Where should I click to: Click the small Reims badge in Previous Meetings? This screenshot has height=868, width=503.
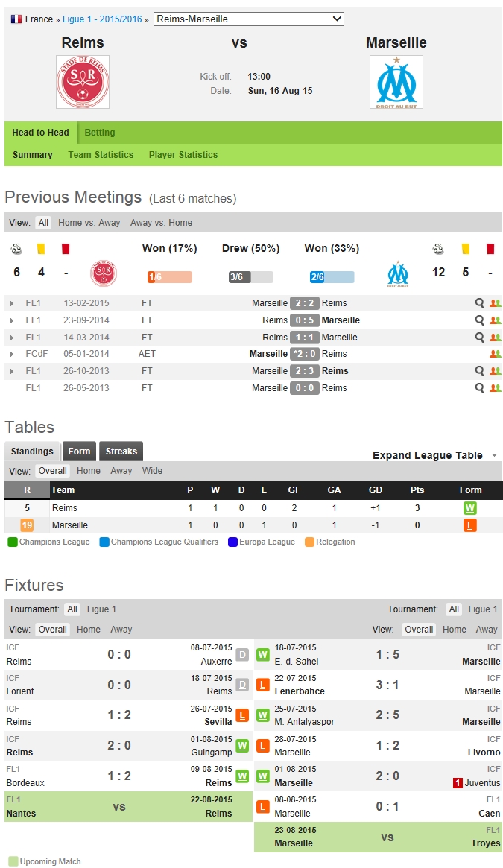click(102, 274)
